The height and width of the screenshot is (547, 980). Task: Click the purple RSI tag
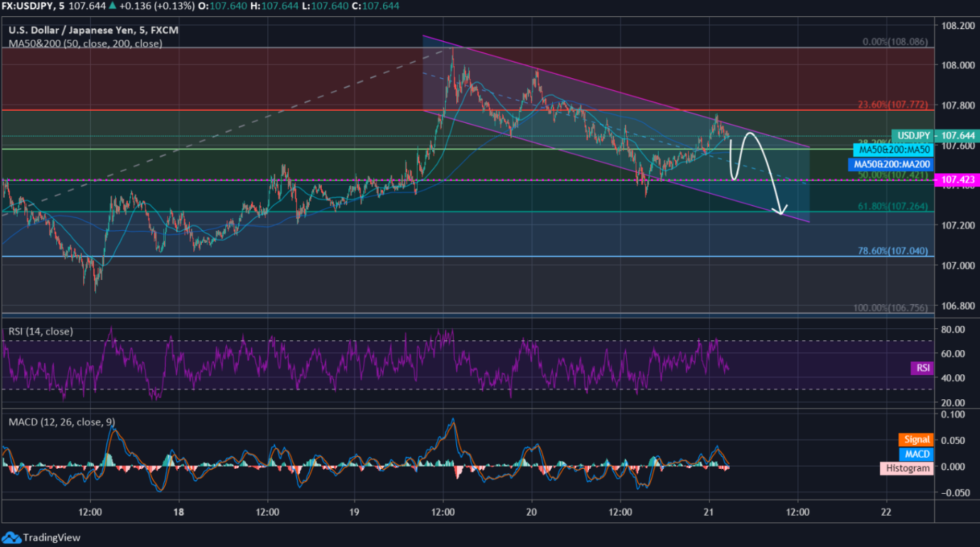click(921, 368)
